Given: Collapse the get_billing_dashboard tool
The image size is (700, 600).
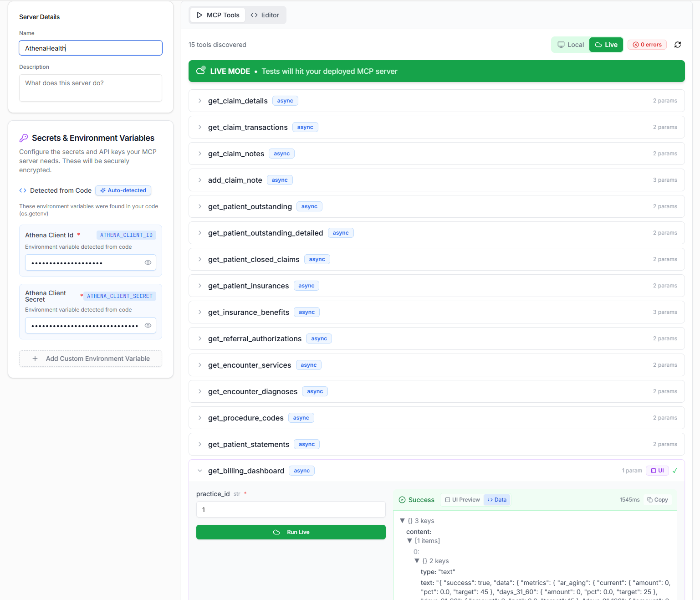Looking at the screenshot, I should pyautogui.click(x=200, y=471).
